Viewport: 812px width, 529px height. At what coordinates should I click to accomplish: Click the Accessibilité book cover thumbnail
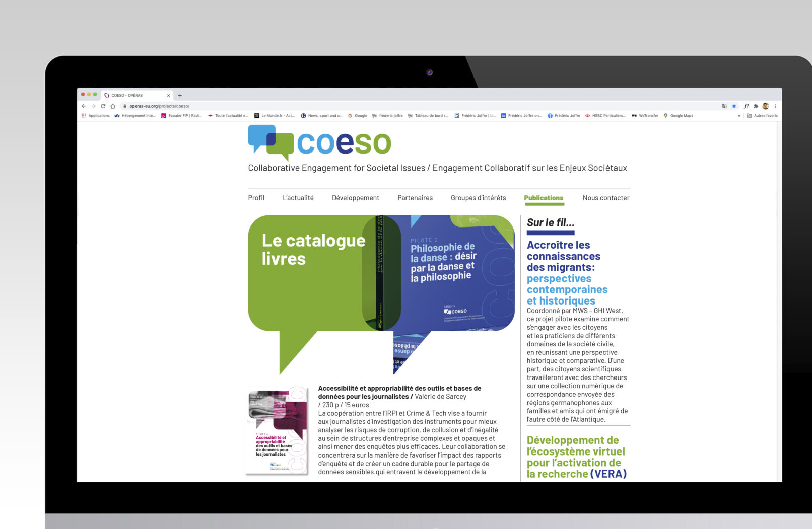(x=277, y=430)
